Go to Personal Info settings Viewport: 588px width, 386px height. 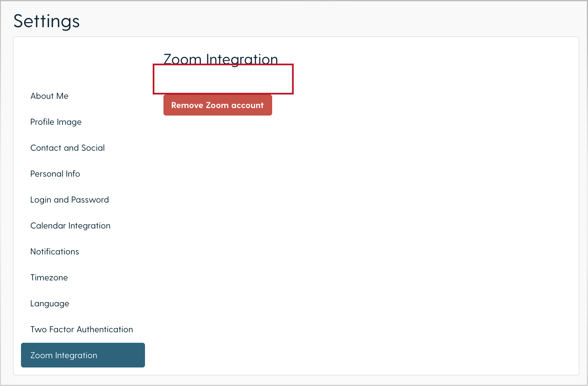click(x=55, y=174)
